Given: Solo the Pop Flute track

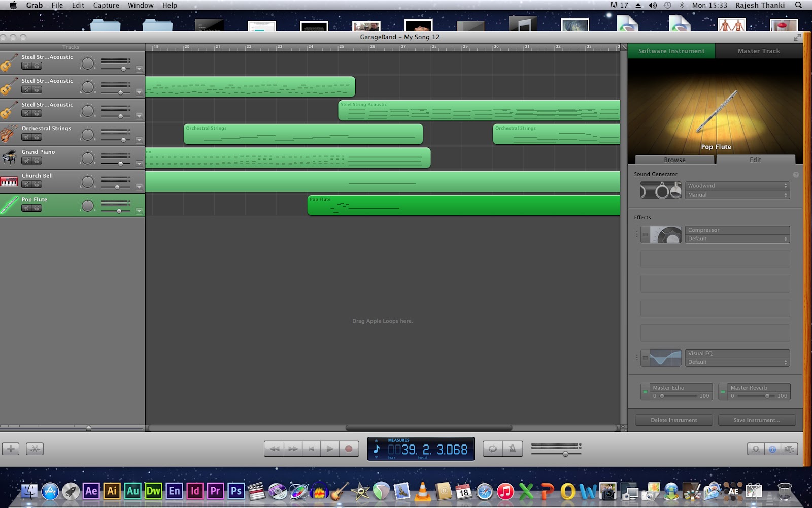Looking at the screenshot, I should [x=37, y=209].
